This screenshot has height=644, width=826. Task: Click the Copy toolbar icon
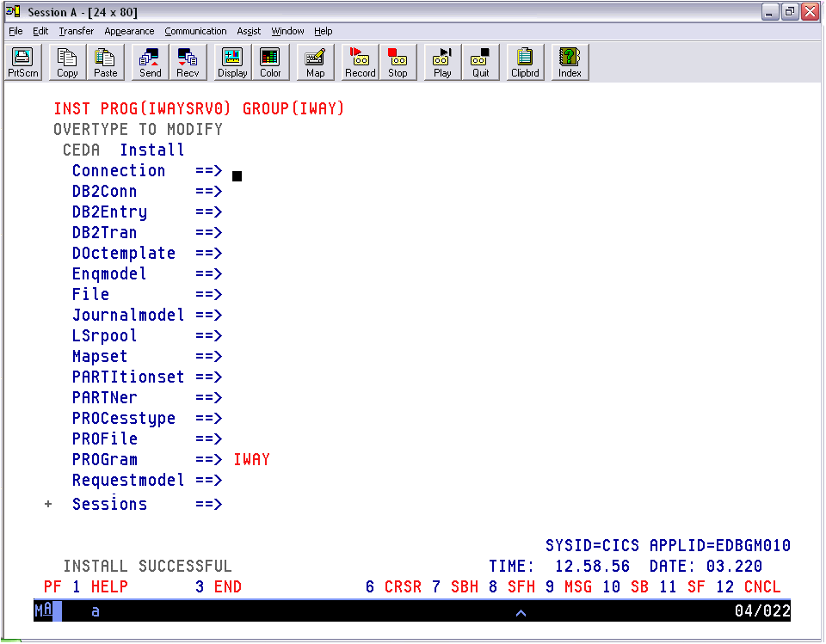click(67, 62)
